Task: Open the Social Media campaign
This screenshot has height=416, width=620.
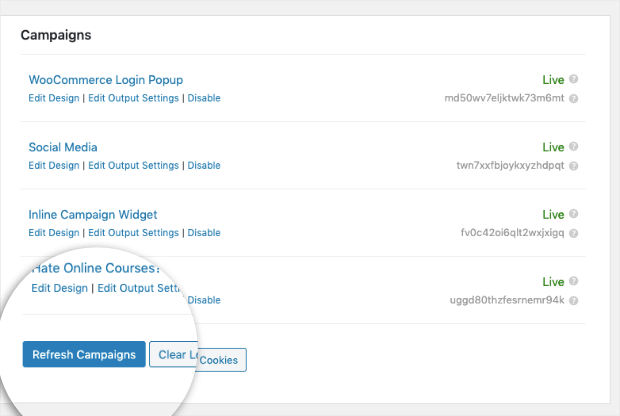Action: (x=63, y=147)
